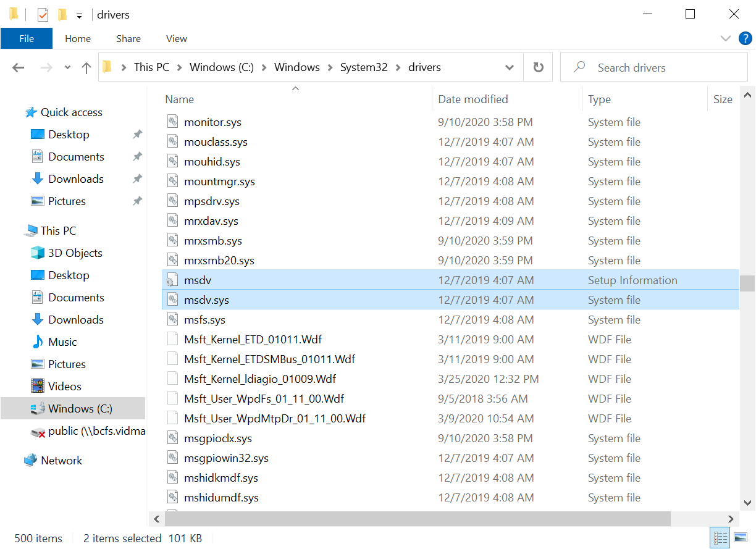Click the msgpioclx.sys file icon
Viewport: 756px width, 549px height.
[x=172, y=438]
